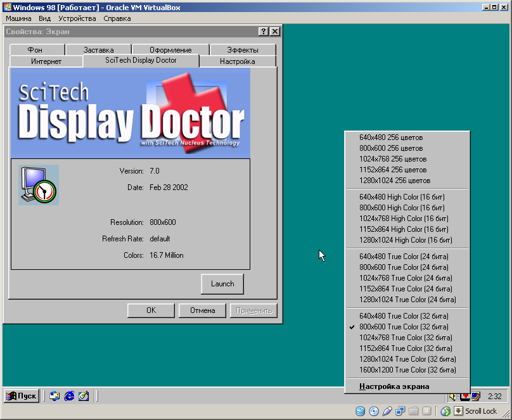Choose 640x480 256 цветов mode
This screenshot has width=512, height=420.
coord(407,137)
